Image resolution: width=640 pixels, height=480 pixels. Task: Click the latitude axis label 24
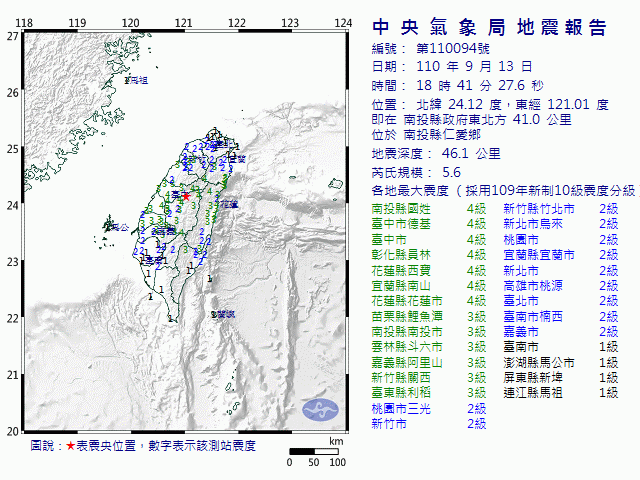click(x=13, y=205)
